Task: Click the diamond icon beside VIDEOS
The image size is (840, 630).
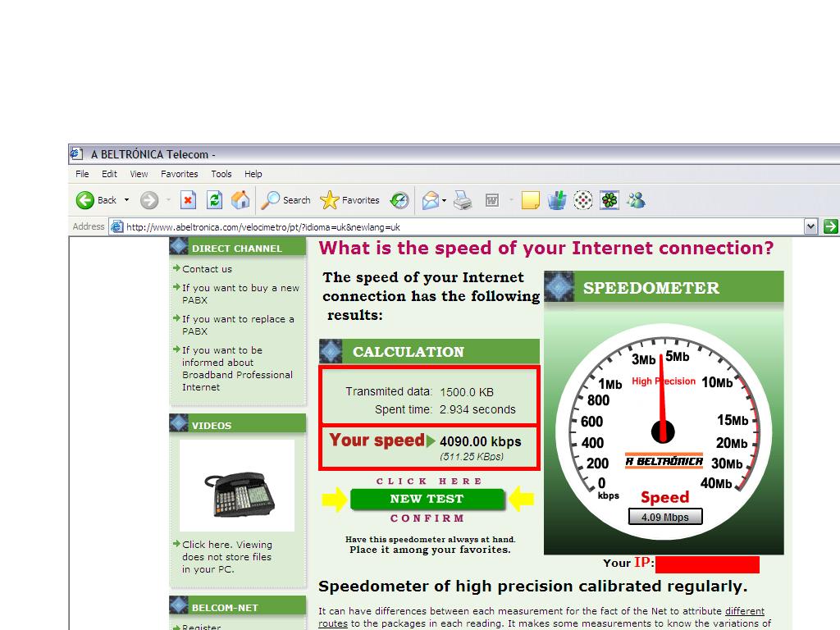Action: [179, 423]
